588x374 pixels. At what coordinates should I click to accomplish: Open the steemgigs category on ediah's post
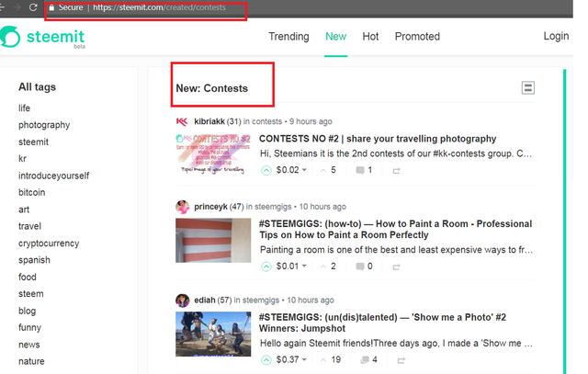pos(261,300)
